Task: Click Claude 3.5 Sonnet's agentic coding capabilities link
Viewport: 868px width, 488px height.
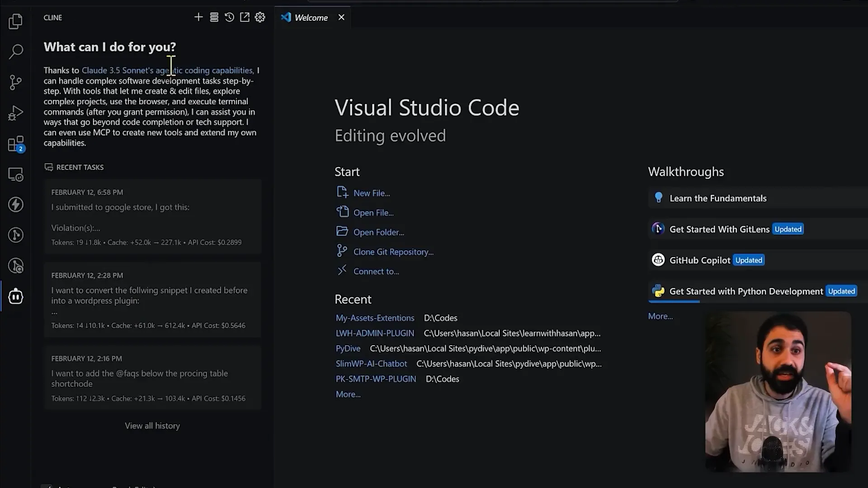Action: [x=167, y=70]
